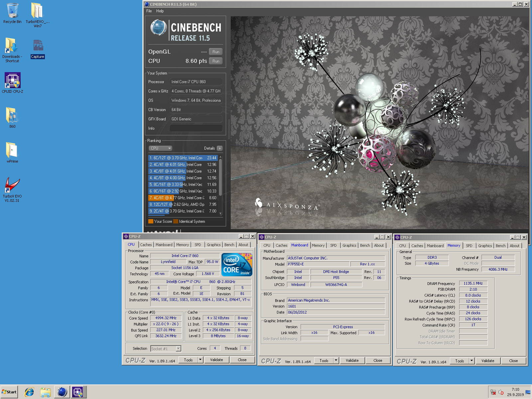
Task: Open the Socket #1 selection dropdown
Action: tap(166, 349)
